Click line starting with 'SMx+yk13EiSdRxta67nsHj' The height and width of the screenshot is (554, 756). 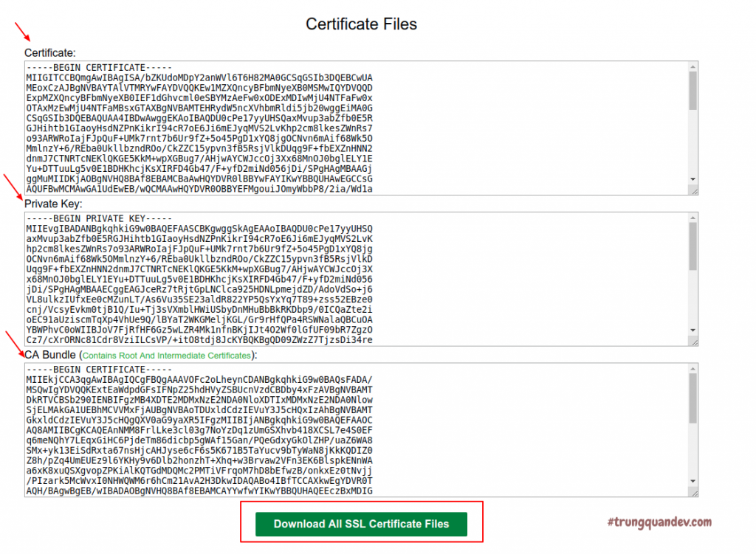[199, 450]
